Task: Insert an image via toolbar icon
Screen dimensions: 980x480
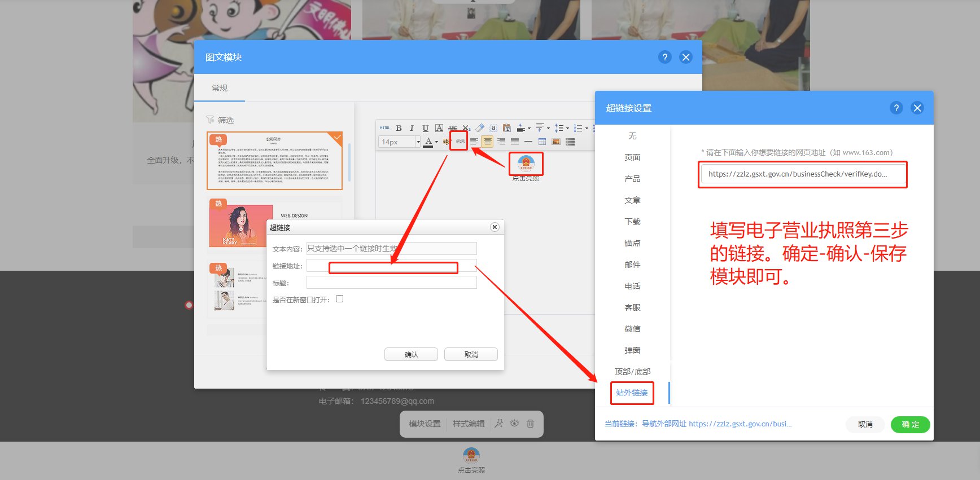Action: coord(556,142)
